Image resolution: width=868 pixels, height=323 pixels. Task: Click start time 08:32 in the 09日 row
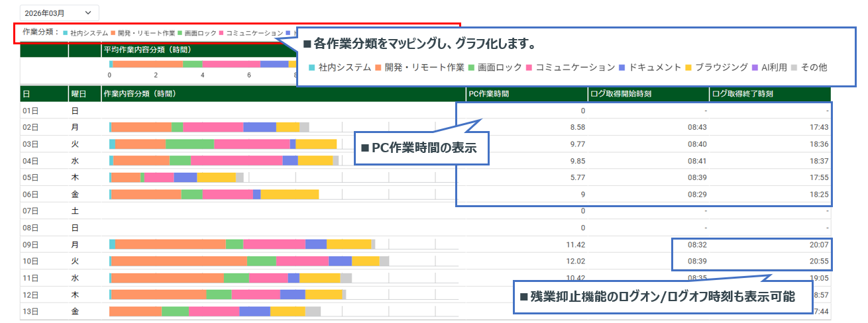coord(697,244)
